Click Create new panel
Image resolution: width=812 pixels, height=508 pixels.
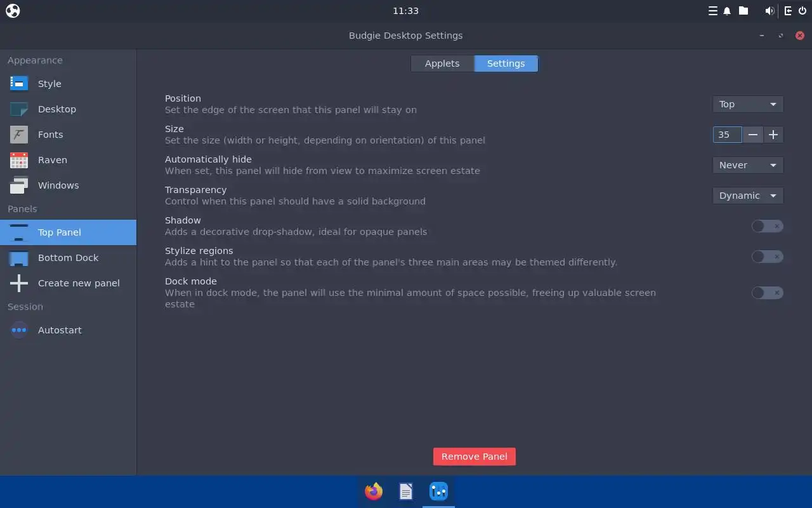point(68,283)
